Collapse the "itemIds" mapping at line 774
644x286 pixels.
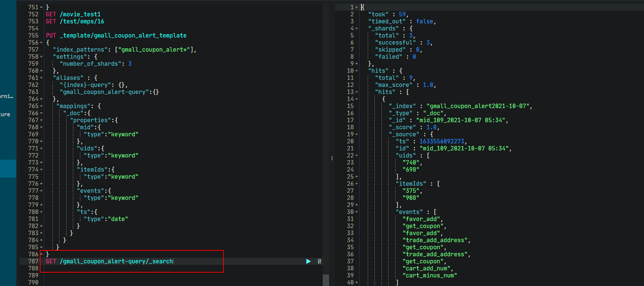[41, 170]
